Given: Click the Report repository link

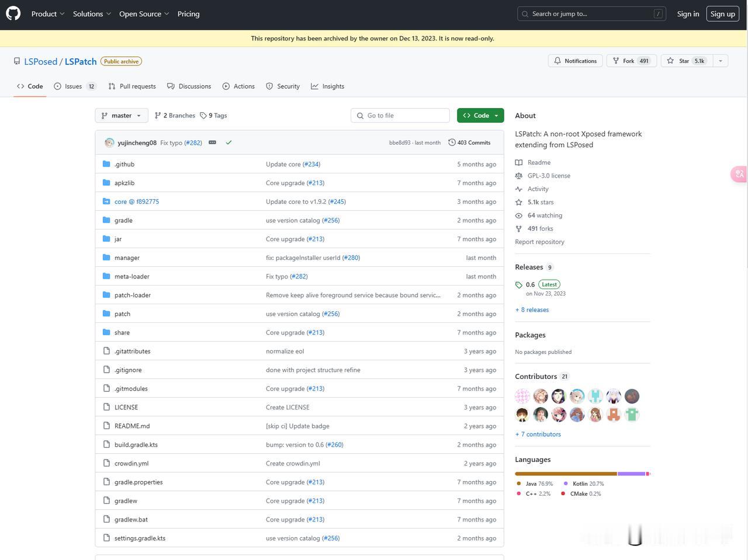Looking at the screenshot, I should [539, 242].
